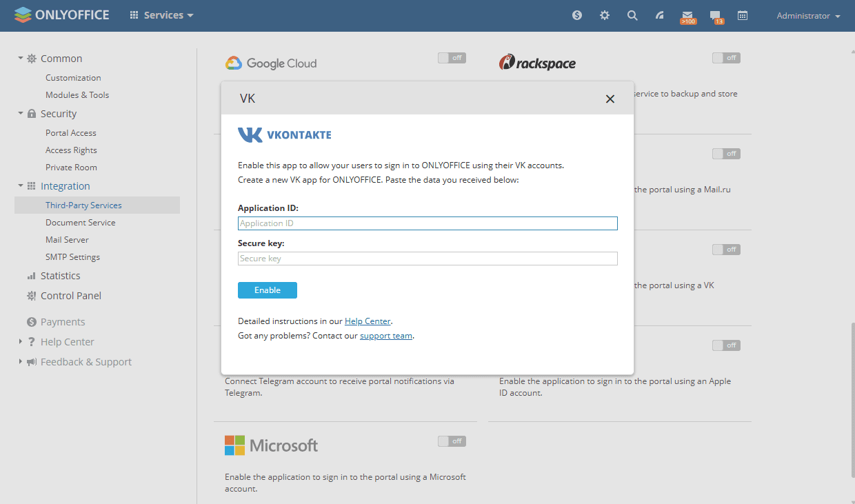
Task: Collapse the Integration section arrow
Action: pos(21,186)
